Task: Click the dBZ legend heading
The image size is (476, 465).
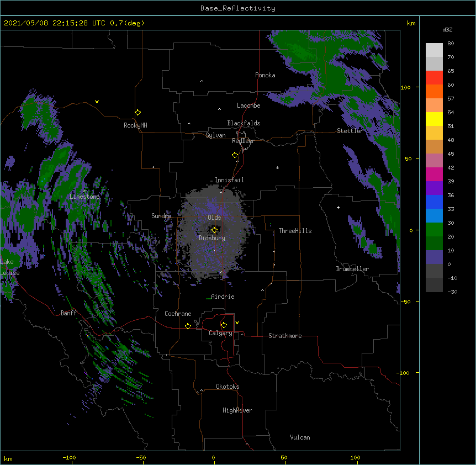Action: pos(447,30)
